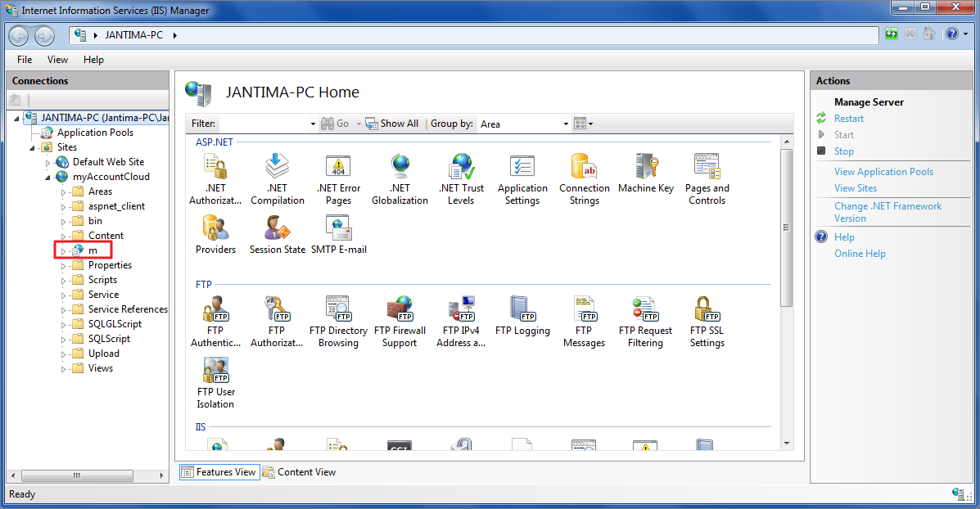Open FTP Authorization Rules feature
Image resolution: width=980 pixels, height=509 pixels.
[277, 322]
